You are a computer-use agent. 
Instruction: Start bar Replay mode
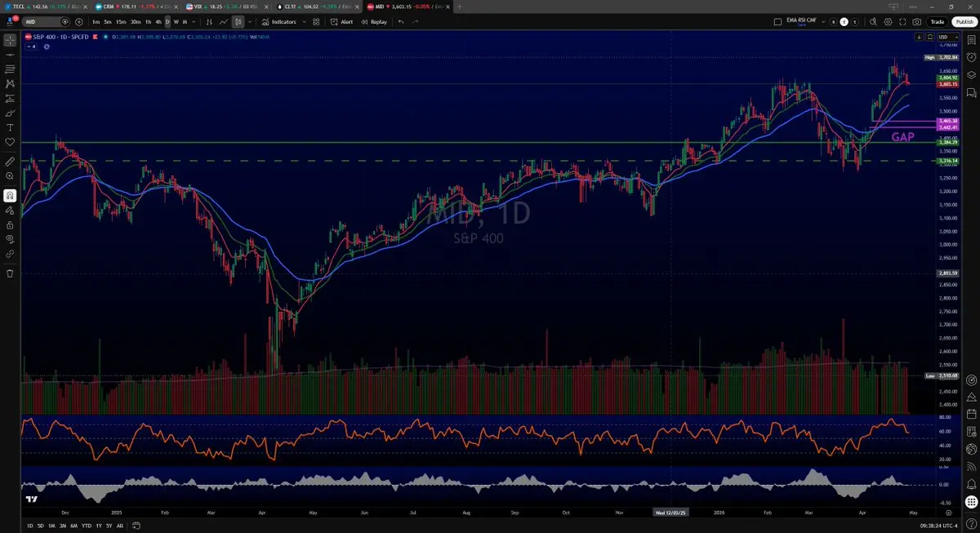tap(374, 22)
